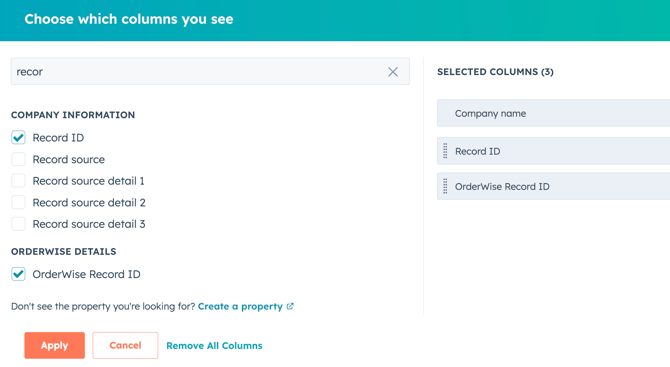Select the Record ID item in selected columns
Viewport: 670px width, 367px height.
click(553, 151)
